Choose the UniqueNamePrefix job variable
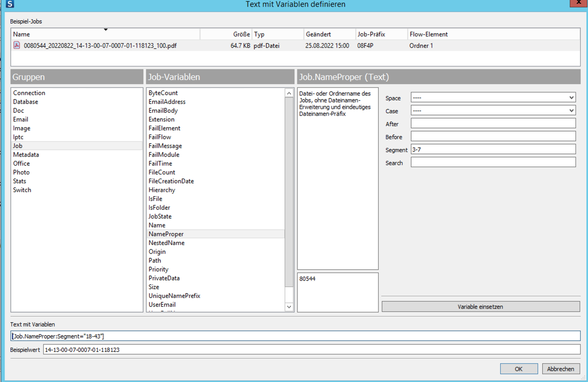588x382 pixels. point(174,296)
